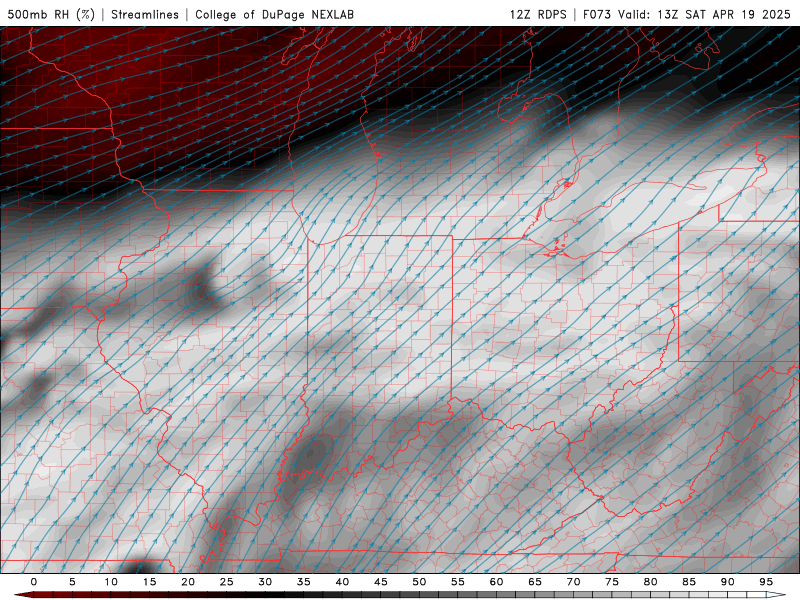
Task: Click the 75 value on color scale
Action: click(x=612, y=582)
